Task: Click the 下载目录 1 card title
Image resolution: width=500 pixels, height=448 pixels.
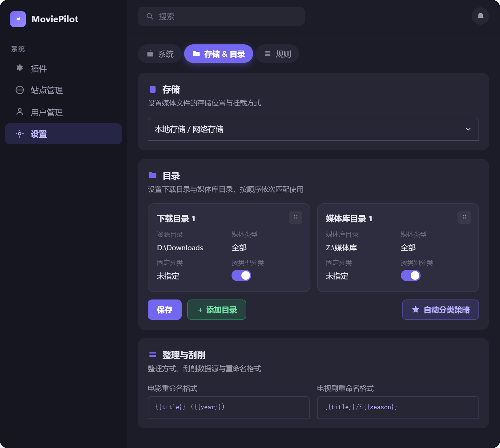Action: 176,218
